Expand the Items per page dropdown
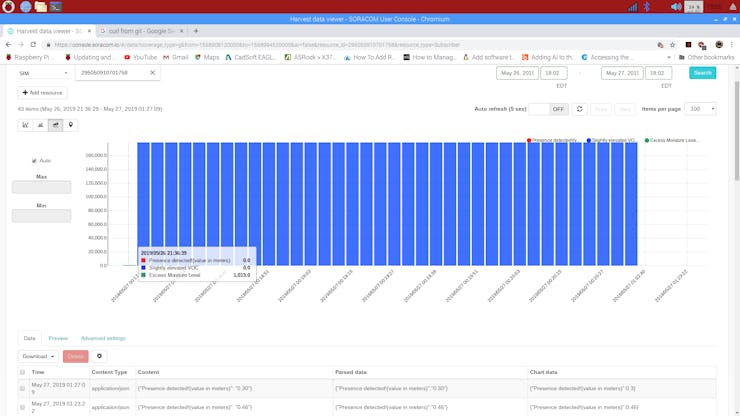This screenshot has width=740, height=416. [x=700, y=109]
